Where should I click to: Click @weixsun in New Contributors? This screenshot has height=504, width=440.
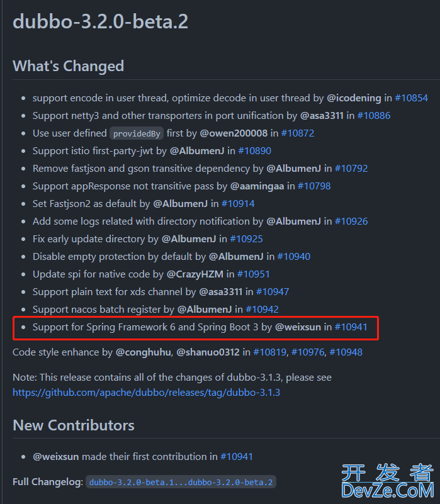(x=56, y=457)
